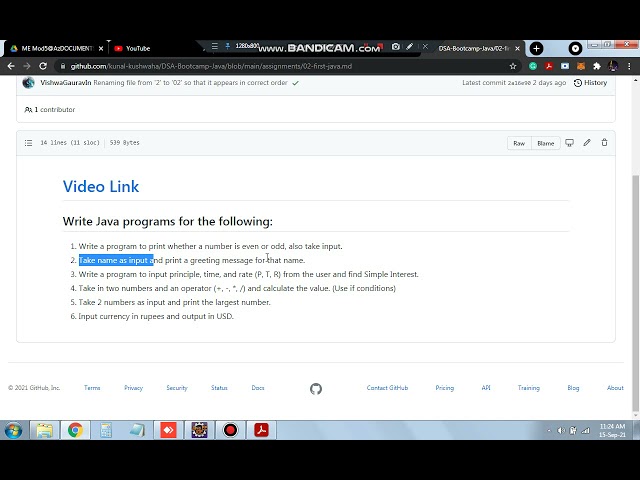640x480 pixels.
Task: Open the Docs footer link
Action: point(258,388)
